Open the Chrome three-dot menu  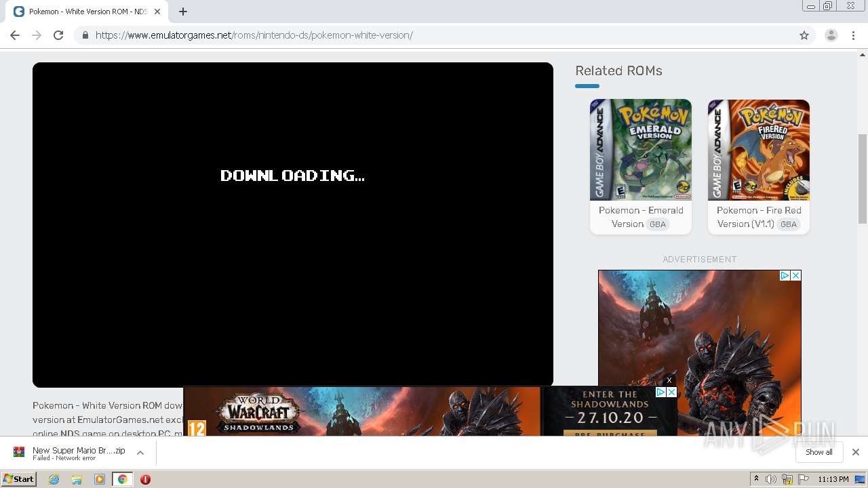point(854,35)
